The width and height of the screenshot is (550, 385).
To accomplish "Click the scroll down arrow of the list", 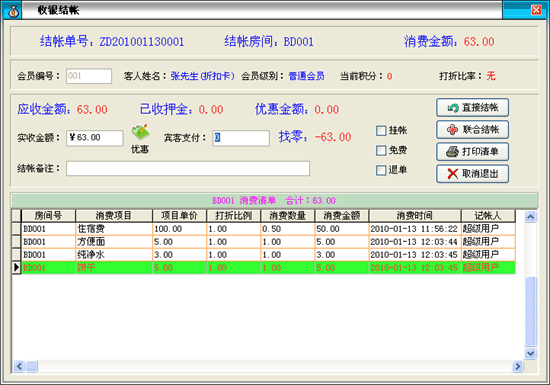I will click(x=530, y=353).
